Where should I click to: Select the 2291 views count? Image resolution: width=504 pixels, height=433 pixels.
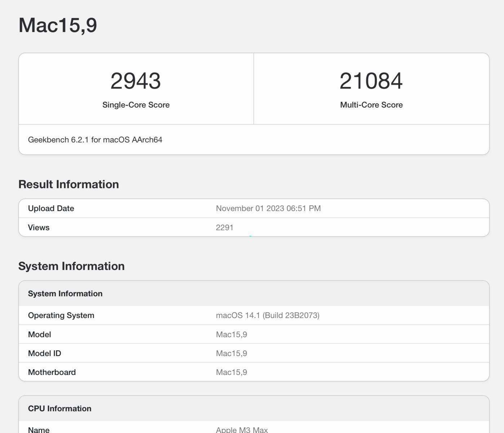225,227
